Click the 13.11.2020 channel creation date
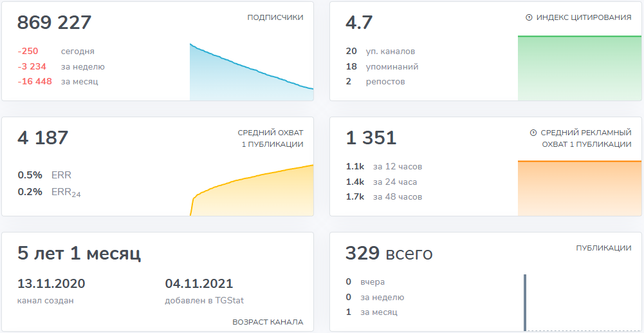Image resolution: width=644 pixels, height=333 pixels. [x=51, y=284]
